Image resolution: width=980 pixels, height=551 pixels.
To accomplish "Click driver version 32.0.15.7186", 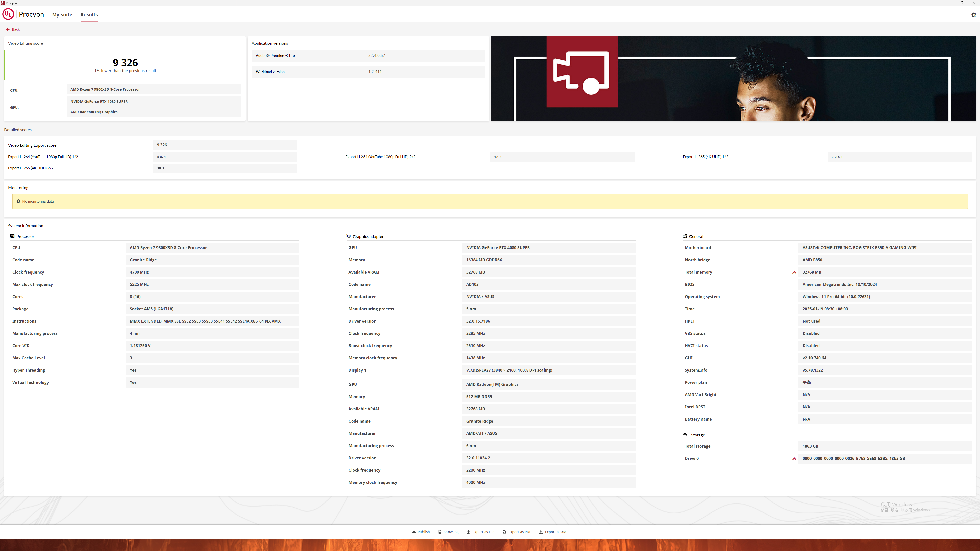I will pos(549,321).
